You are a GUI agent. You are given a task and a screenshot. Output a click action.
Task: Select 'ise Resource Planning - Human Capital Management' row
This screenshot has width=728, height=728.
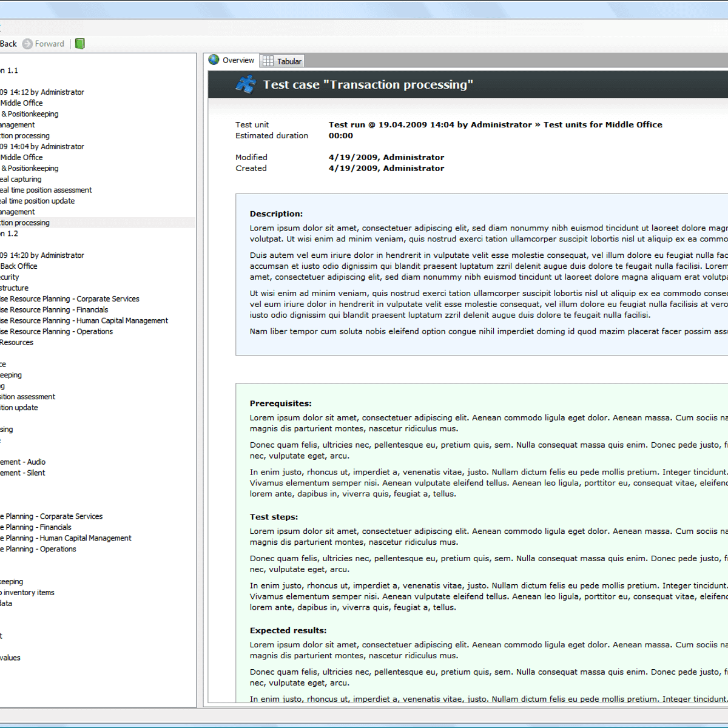point(84,321)
